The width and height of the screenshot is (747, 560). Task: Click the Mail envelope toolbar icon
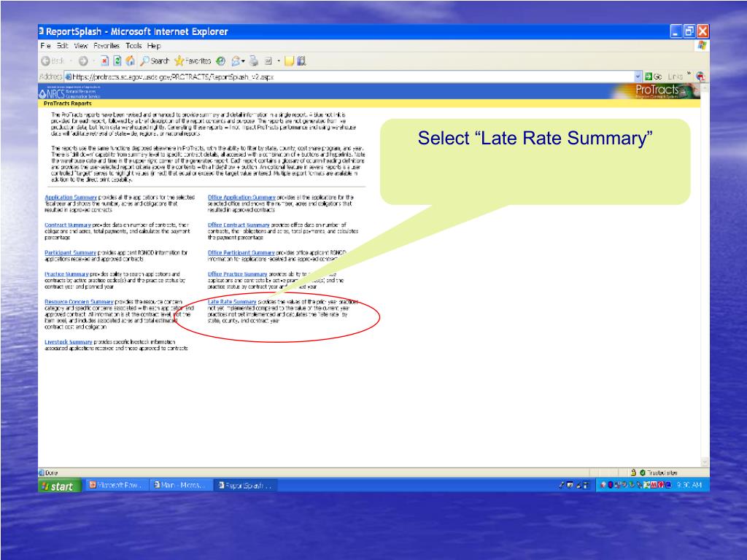236,61
